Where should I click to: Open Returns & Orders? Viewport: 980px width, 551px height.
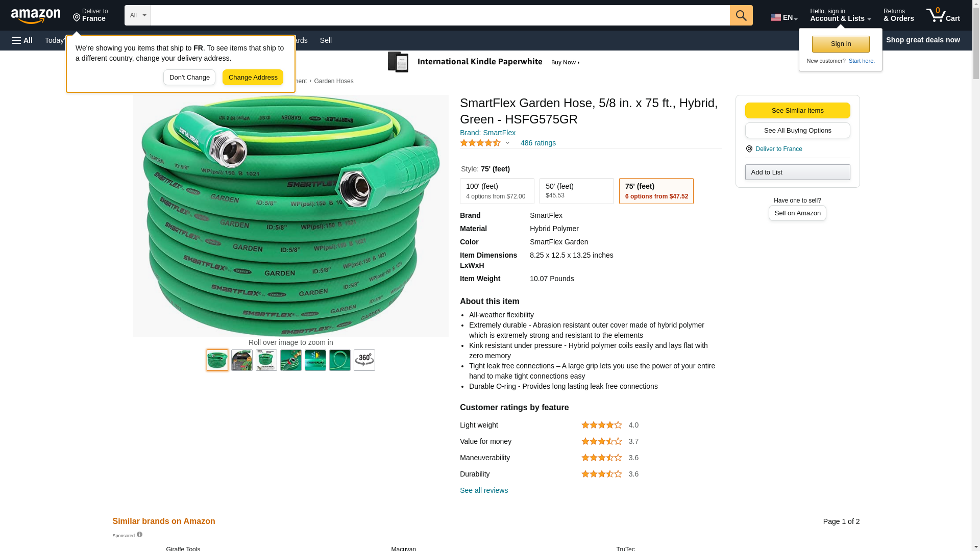coord(898,15)
